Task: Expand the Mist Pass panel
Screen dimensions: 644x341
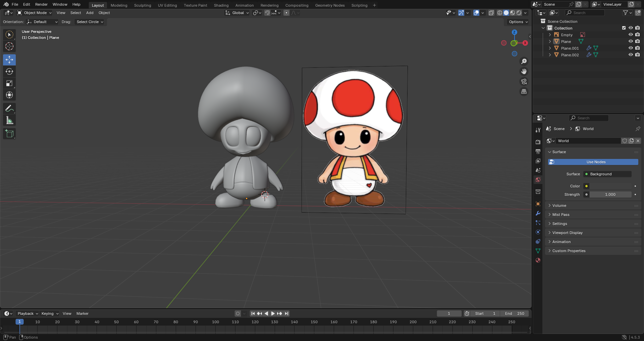Action: coord(561,215)
